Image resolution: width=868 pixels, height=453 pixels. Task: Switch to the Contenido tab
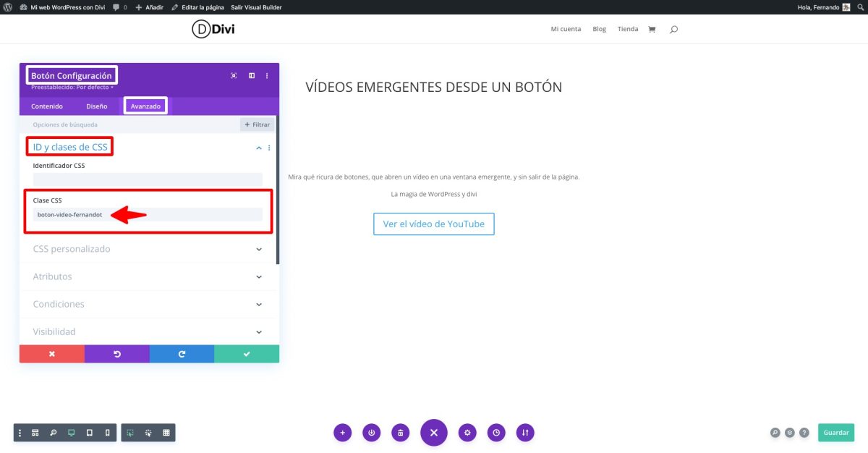[x=46, y=106]
